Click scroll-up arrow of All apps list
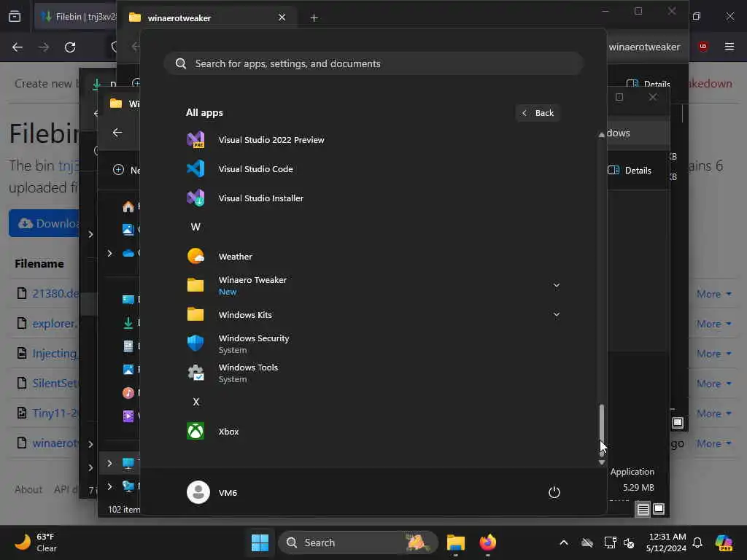Image resolution: width=747 pixels, height=560 pixels. (602, 135)
